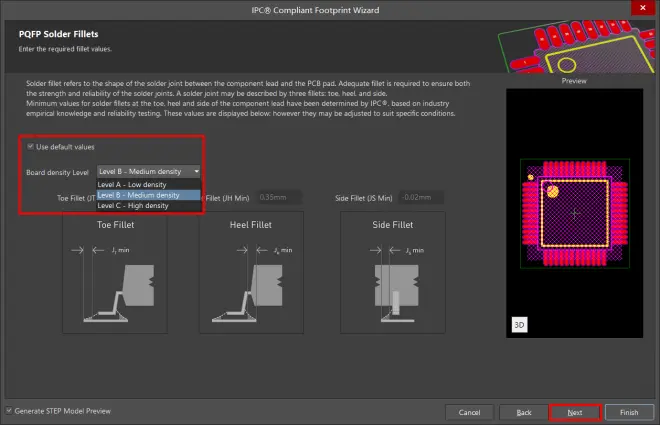Click the Preview label

coord(574,81)
